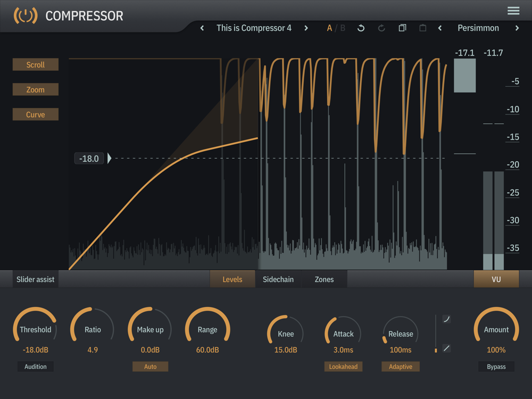Click the threshold line arrow handle
Image resolution: width=532 pixels, height=399 pixels.
(109, 158)
